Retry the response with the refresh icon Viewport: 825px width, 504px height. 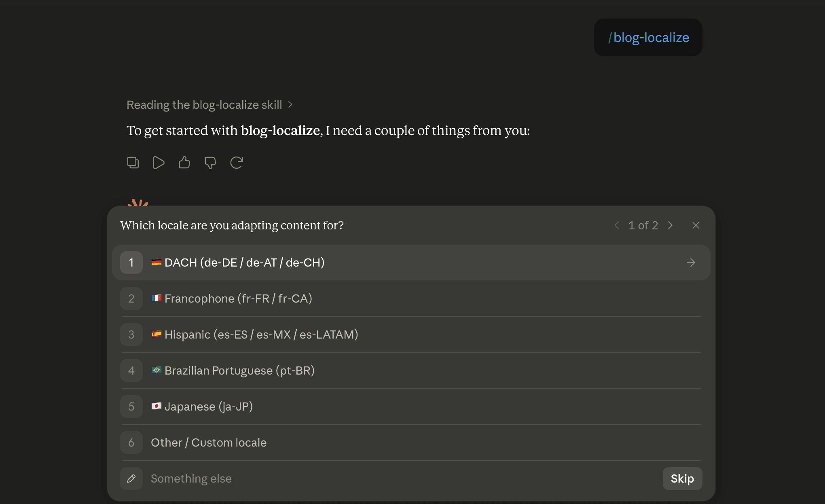237,163
